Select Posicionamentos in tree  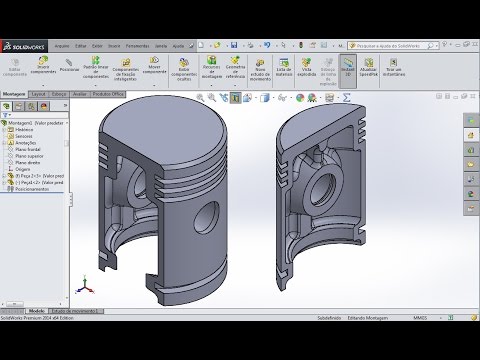tap(28, 189)
